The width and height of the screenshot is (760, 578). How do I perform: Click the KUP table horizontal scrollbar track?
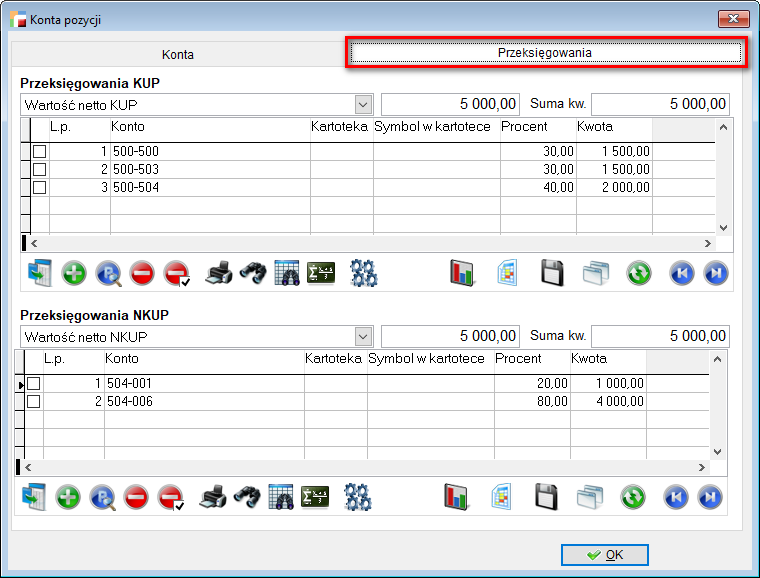[370, 243]
